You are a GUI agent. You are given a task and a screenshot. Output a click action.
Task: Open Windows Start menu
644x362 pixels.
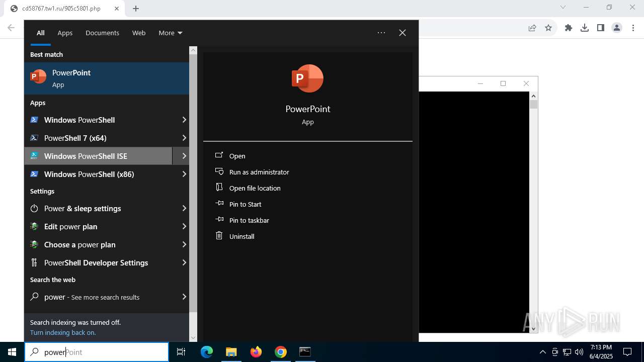coord(12,352)
